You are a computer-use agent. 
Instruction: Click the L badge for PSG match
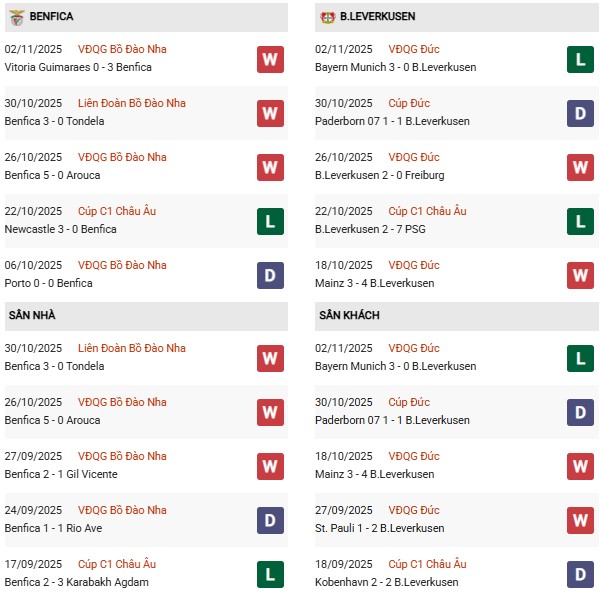(580, 221)
